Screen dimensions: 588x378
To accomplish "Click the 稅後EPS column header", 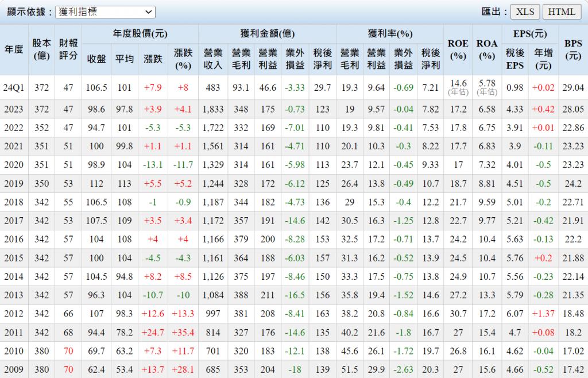I will pyautogui.click(x=515, y=59).
